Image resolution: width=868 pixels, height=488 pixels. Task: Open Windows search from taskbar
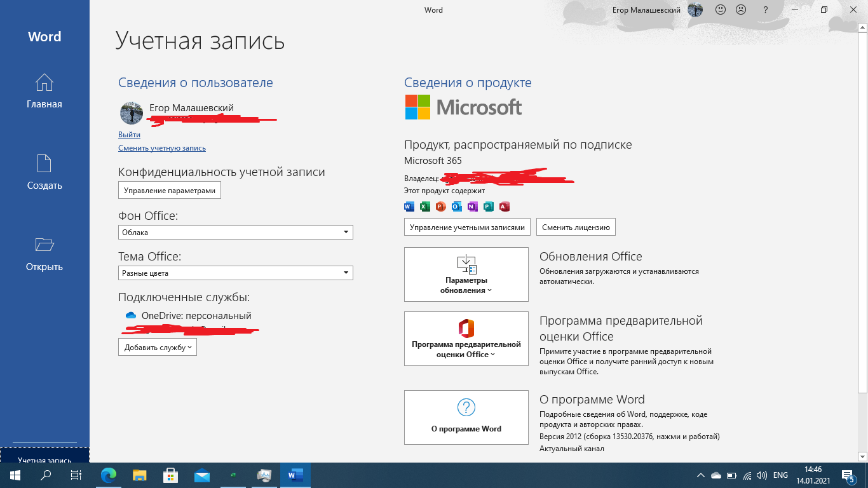click(x=46, y=475)
